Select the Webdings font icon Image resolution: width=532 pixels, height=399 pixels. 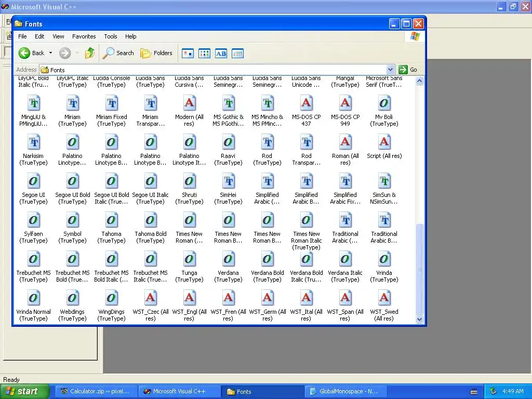[73, 298]
